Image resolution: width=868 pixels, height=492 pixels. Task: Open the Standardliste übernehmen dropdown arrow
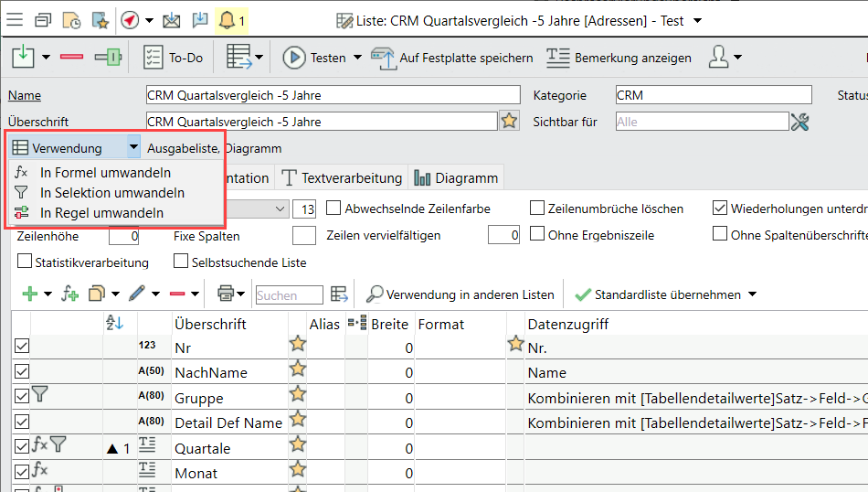tap(752, 294)
